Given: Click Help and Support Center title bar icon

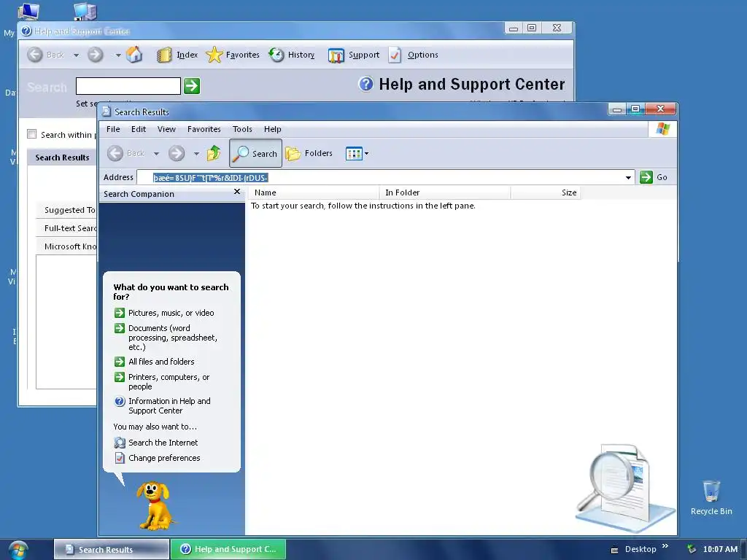Looking at the screenshot, I should (27, 31).
